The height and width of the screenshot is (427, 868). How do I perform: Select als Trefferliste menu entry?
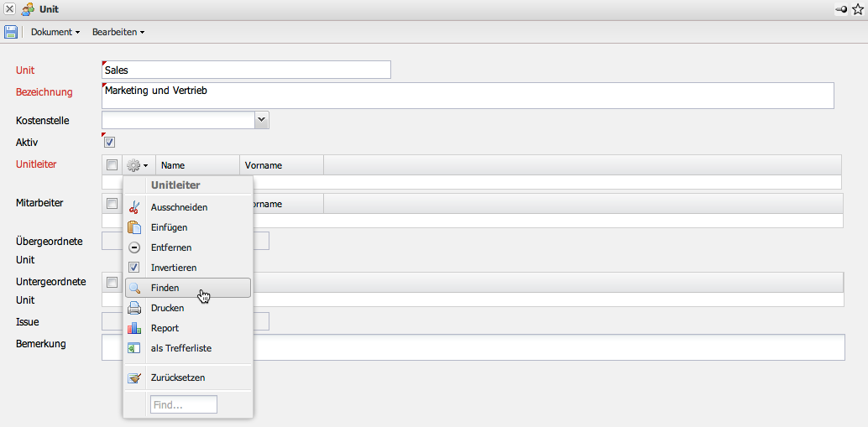pyautogui.click(x=188, y=348)
